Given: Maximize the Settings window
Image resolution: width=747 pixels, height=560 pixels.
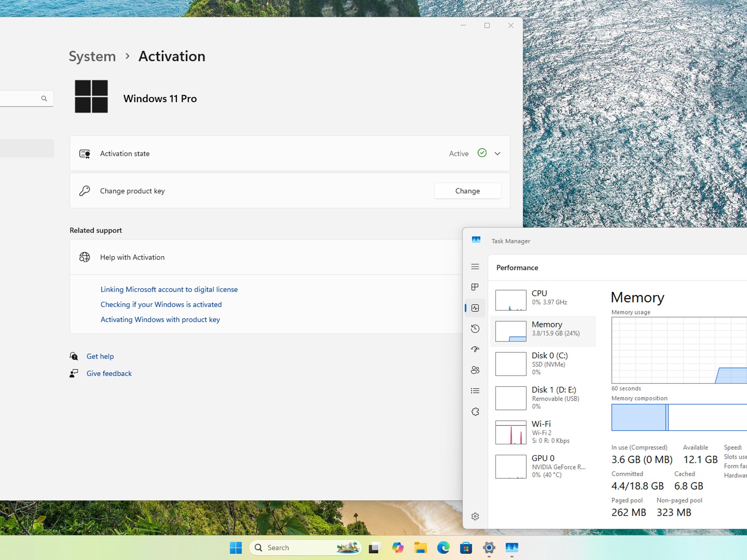Looking at the screenshot, I should 487,26.
